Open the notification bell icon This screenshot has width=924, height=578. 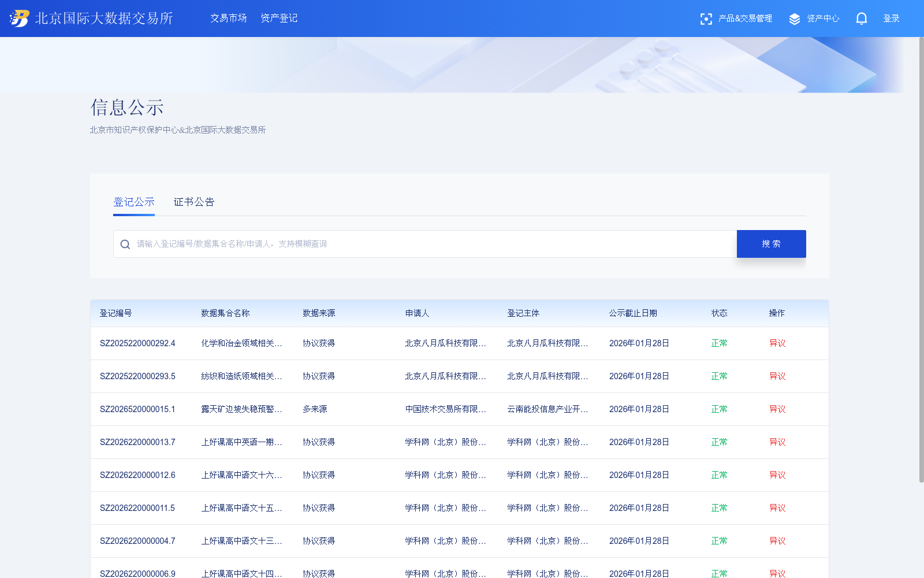[861, 18]
